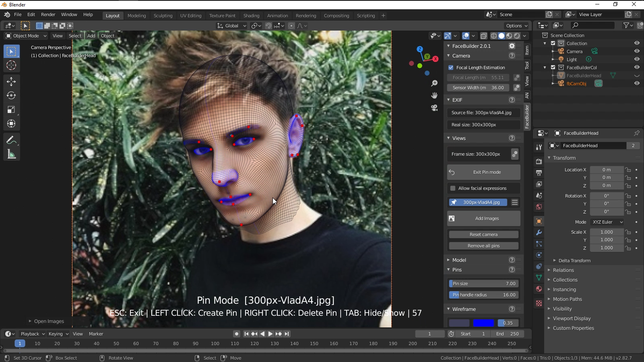The image size is (644, 362).
Task: Open the Material properties tab icon
Action: point(539,289)
